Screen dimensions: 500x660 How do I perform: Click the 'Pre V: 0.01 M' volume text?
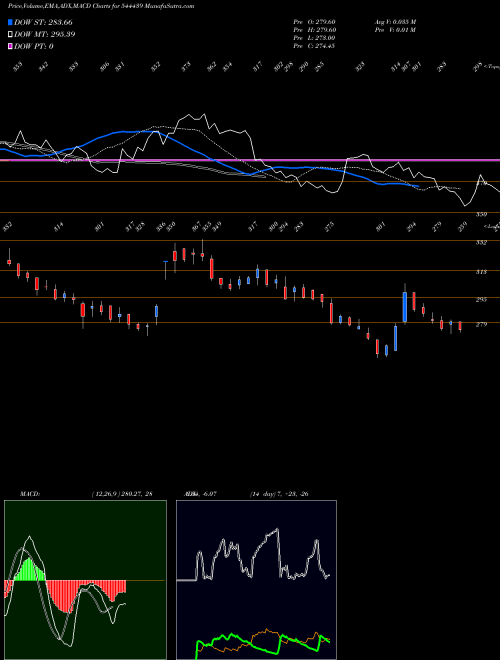[x=395, y=30]
